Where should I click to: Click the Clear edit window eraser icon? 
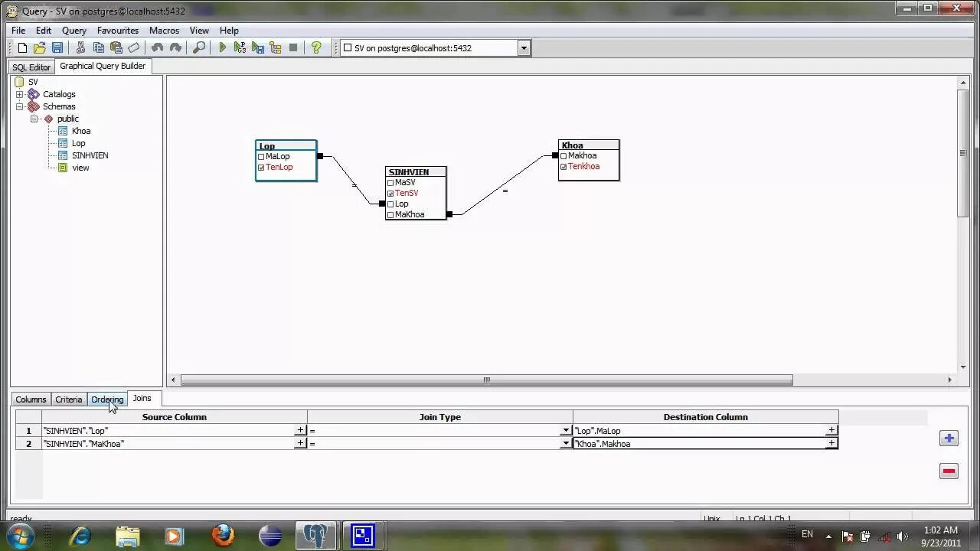coord(134,47)
